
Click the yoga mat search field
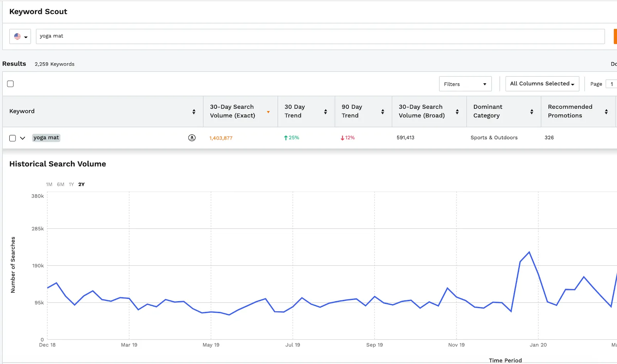[320, 36]
